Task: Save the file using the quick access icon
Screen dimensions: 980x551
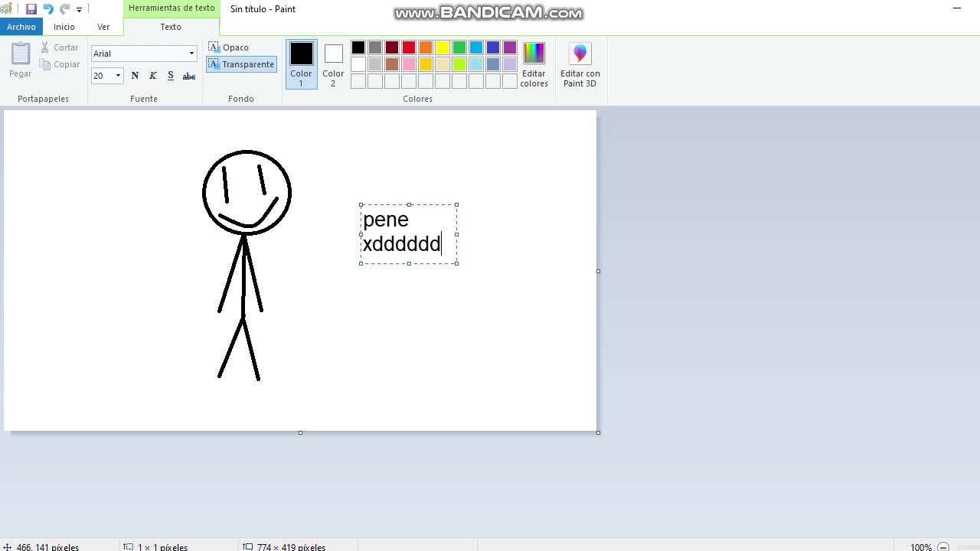Action: point(31,8)
